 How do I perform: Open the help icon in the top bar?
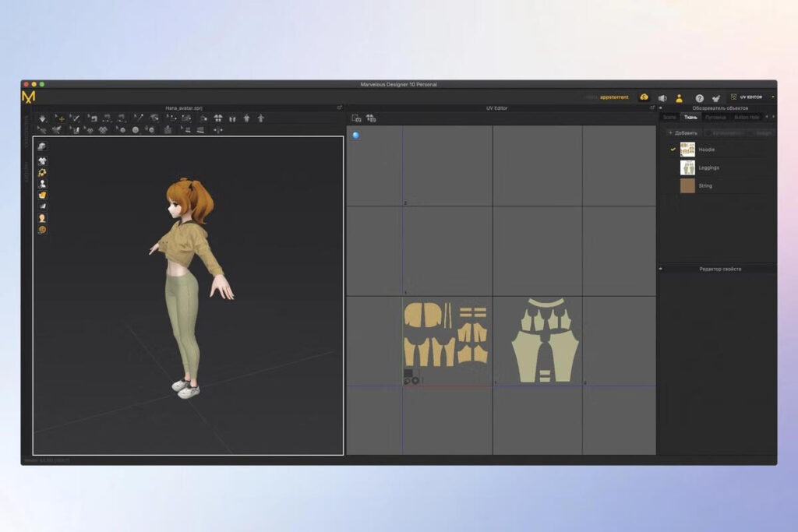coord(700,97)
